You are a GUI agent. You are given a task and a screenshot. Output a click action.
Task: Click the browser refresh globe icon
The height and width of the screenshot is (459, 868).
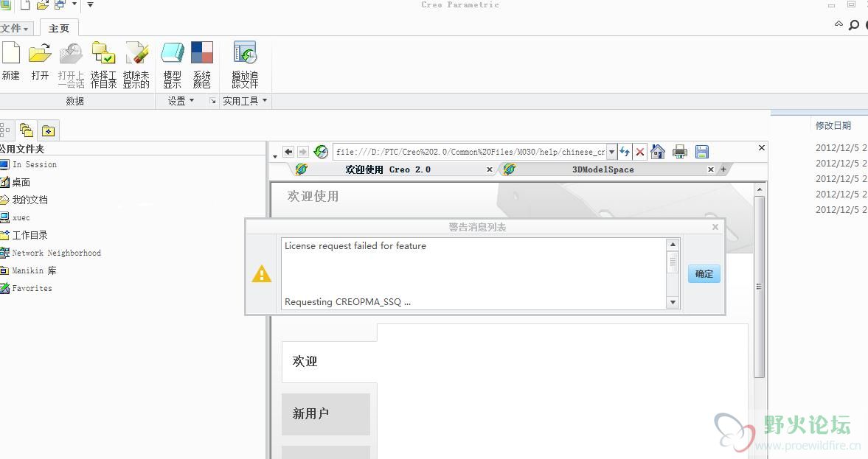coord(321,152)
